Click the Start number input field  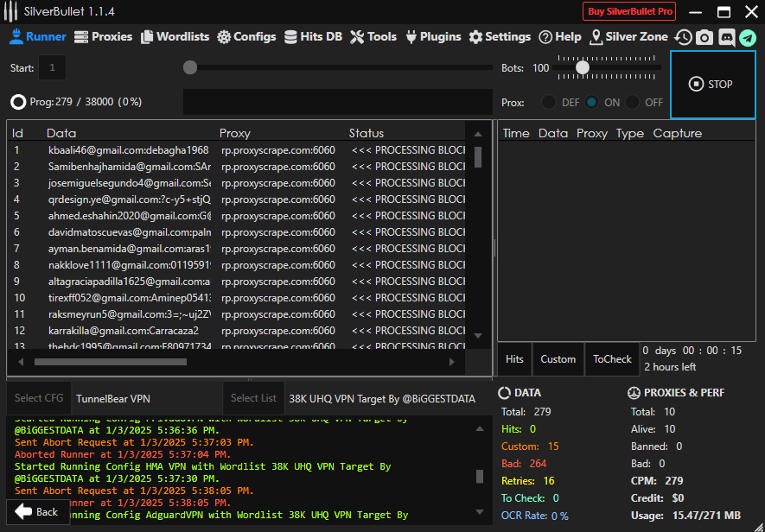(52, 67)
